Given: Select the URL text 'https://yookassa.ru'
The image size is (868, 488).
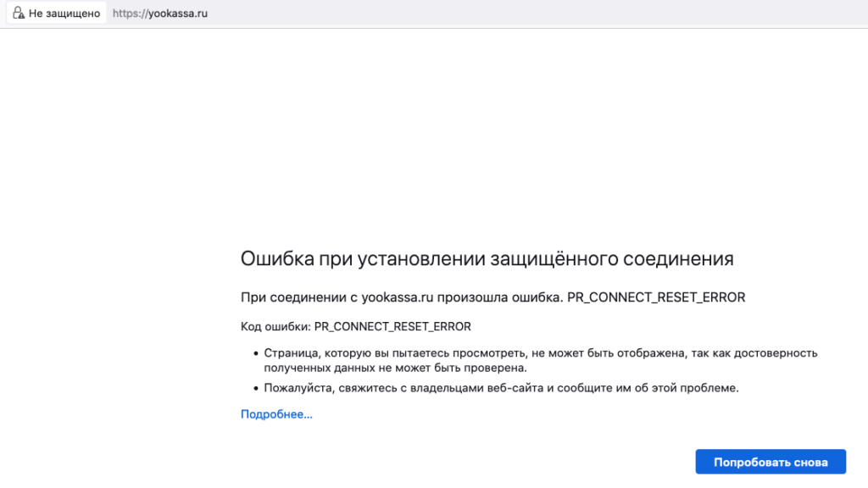Looking at the screenshot, I should coord(159,13).
